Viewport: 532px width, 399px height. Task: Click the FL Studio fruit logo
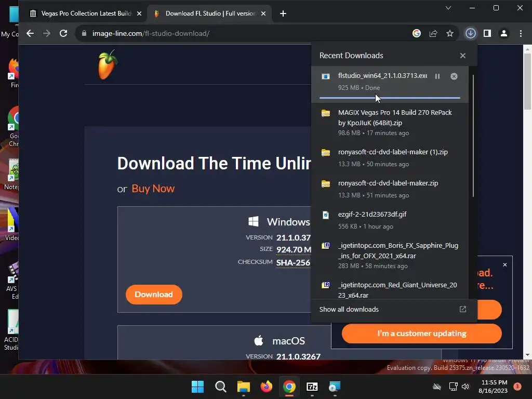click(108, 65)
